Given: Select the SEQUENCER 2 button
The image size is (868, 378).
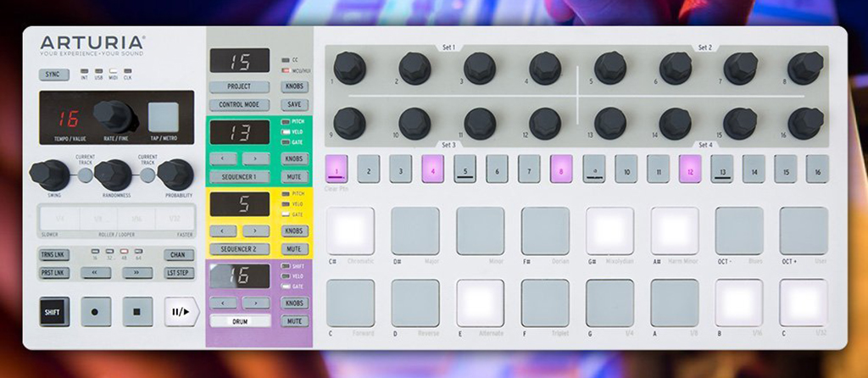Looking at the screenshot, I should [x=240, y=249].
